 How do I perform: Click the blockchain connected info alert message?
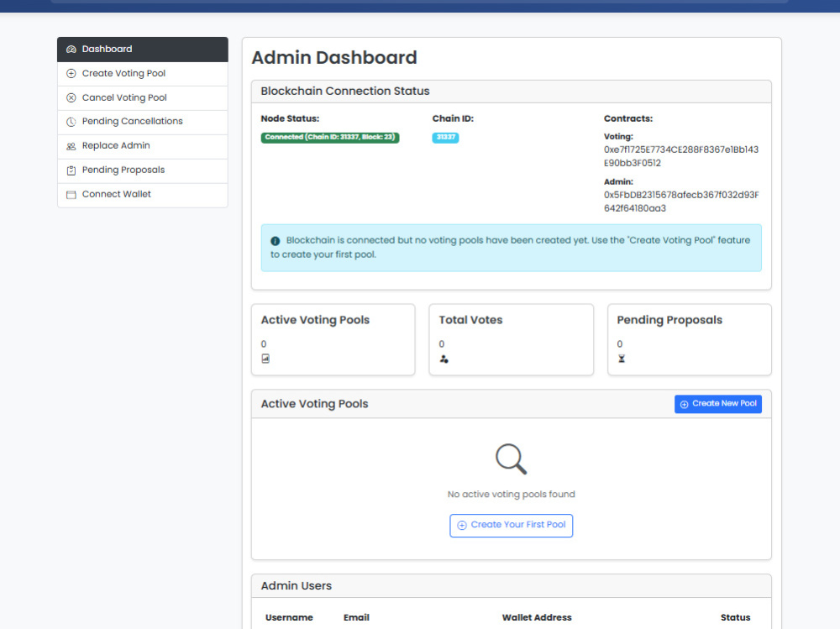(511, 248)
